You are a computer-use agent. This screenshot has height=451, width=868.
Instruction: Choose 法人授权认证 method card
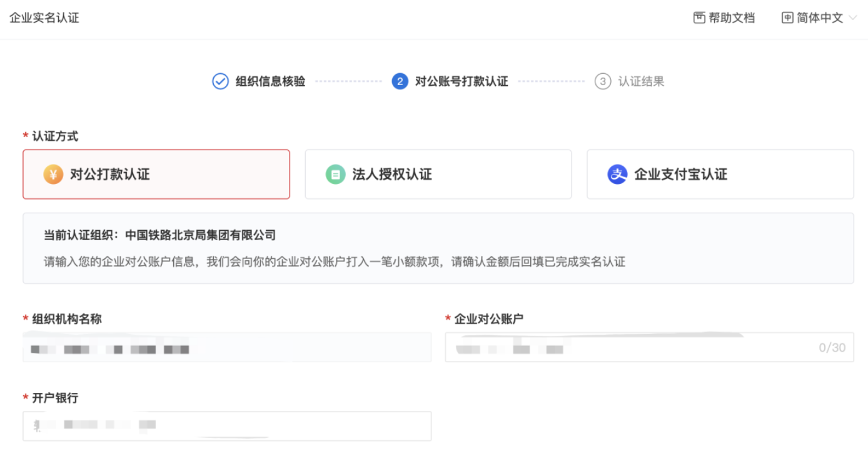(438, 175)
